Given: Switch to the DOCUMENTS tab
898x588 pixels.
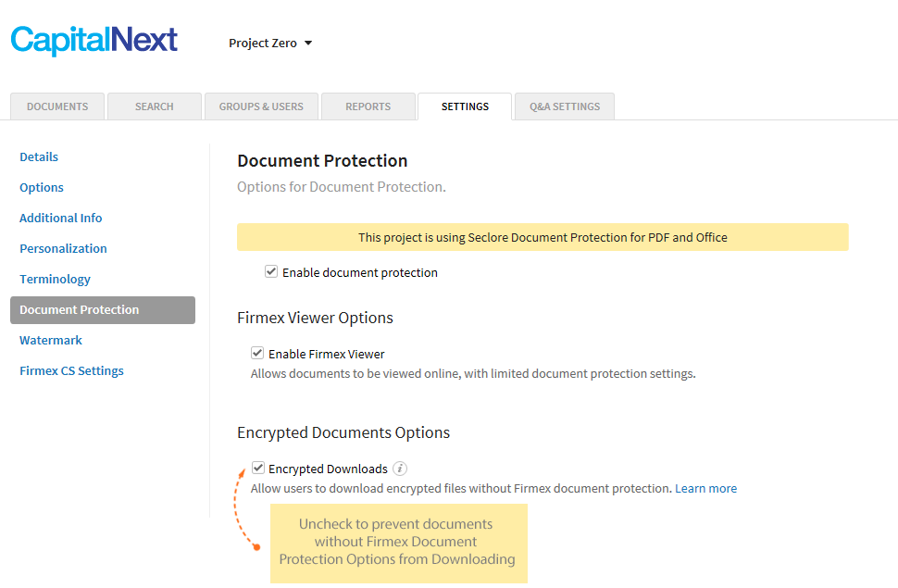Looking at the screenshot, I should [56, 106].
